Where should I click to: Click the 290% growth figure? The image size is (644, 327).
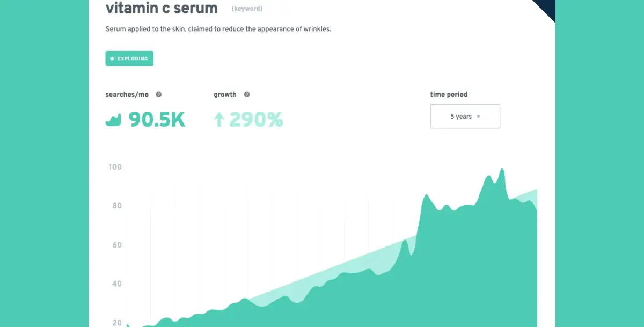[x=256, y=120]
